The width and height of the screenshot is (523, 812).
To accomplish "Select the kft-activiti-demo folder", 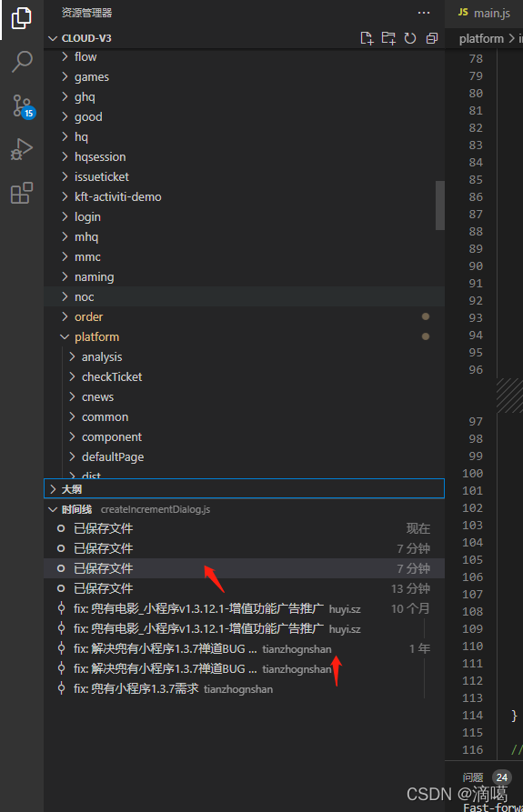I will 245,196.
